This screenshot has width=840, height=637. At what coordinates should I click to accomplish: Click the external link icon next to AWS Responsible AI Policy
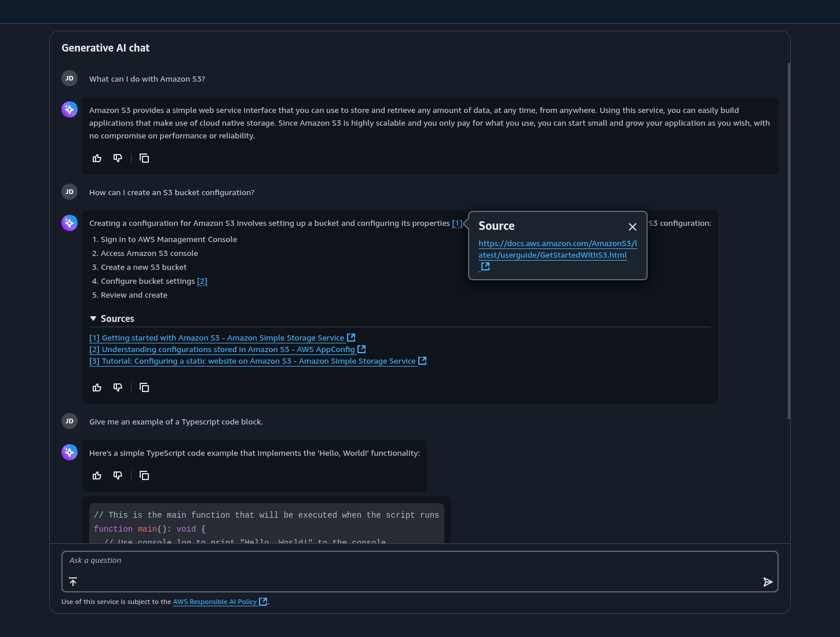263,601
